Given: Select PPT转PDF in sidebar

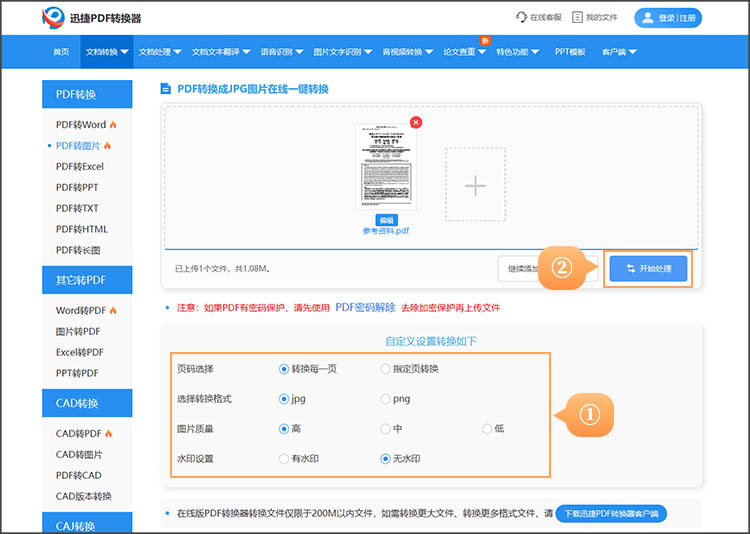Looking at the screenshot, I should (77, 373).
